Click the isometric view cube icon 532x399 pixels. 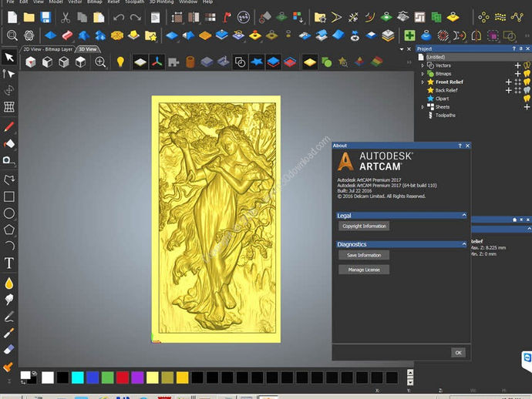[31, 62]
